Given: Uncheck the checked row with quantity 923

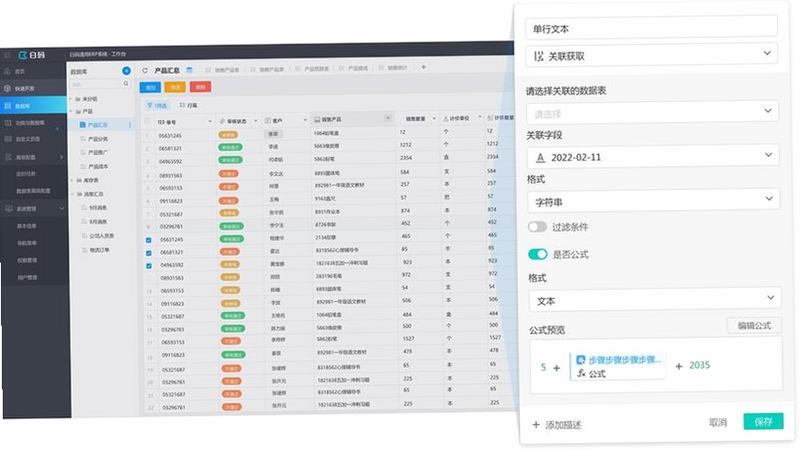Looking at the screenshot, I should coord(148,266).
